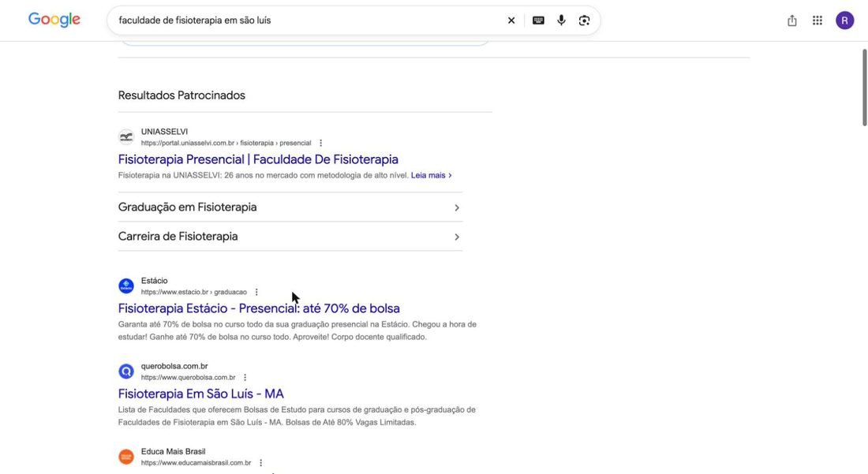Start voice search with microphone icon
The width and height of the screenshot is (868, 474).
pos(561,21)
